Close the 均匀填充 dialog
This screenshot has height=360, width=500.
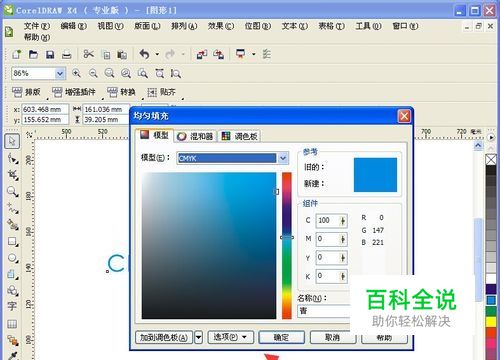coord(404,116)
